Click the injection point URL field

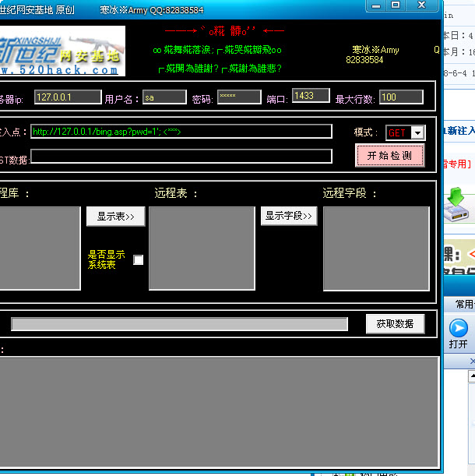[x=181, y=132]
